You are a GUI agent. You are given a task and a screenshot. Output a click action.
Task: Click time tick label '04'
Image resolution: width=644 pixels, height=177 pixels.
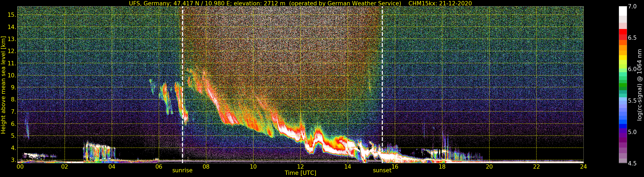[112, 166]
